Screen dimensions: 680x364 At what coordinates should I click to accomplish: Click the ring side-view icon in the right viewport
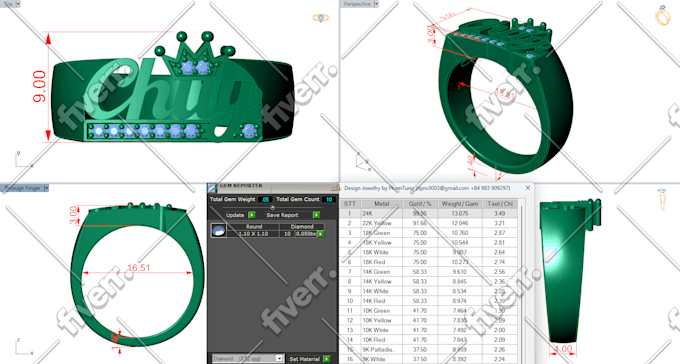coord(662,200)
